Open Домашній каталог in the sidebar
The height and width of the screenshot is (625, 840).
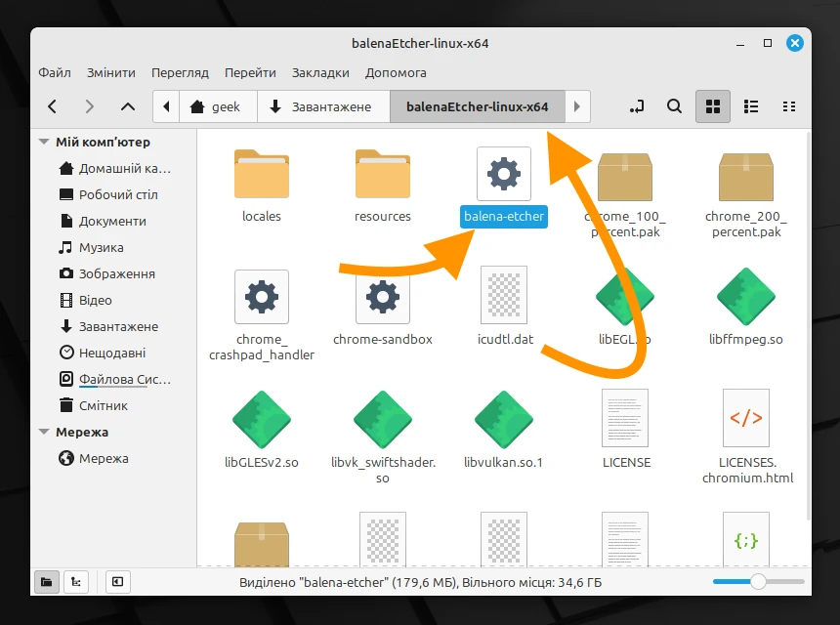tap(114, 168)
